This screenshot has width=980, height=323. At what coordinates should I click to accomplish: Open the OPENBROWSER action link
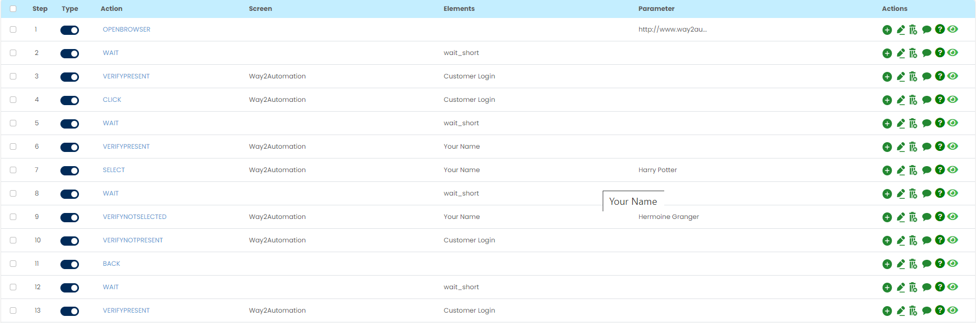[126, 29]
